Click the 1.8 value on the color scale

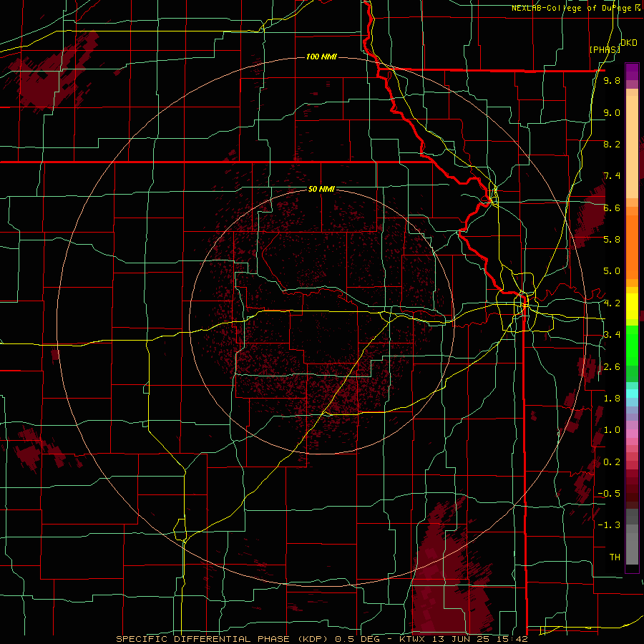(612, 399)
